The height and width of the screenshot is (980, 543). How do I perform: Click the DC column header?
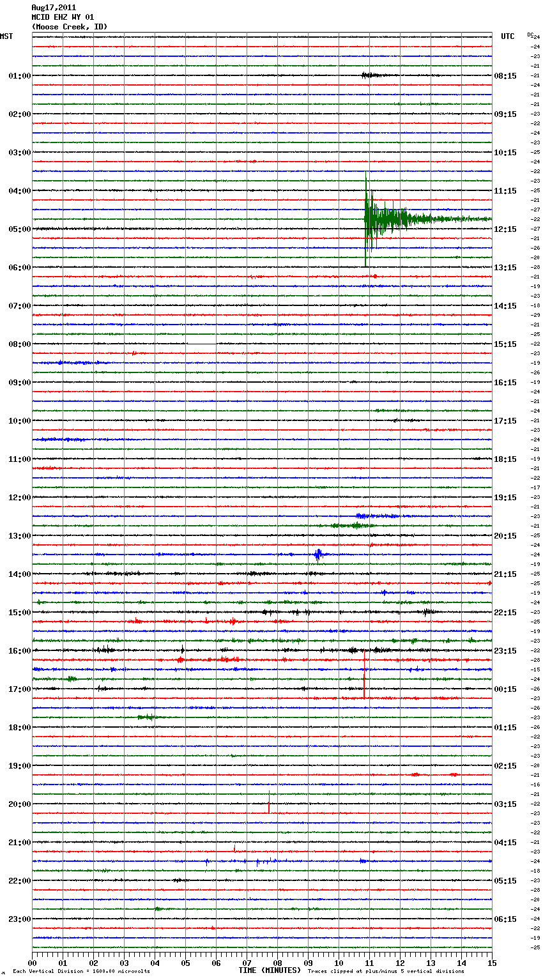pyautogui.click(x=530, y=34)
